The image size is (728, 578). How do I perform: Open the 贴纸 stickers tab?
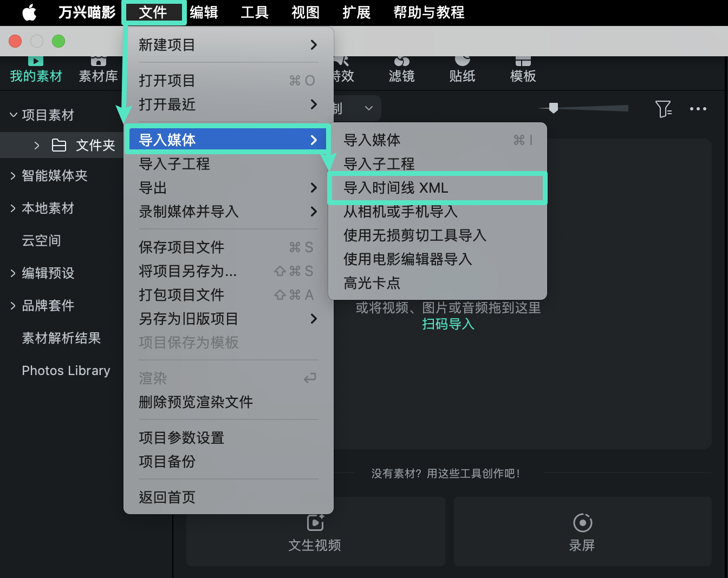point(462,69)
